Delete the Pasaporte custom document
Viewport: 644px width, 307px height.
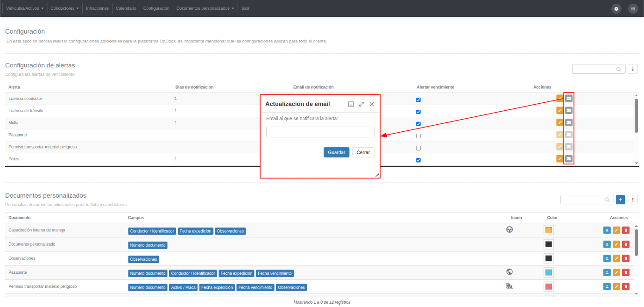coord(626,272)
